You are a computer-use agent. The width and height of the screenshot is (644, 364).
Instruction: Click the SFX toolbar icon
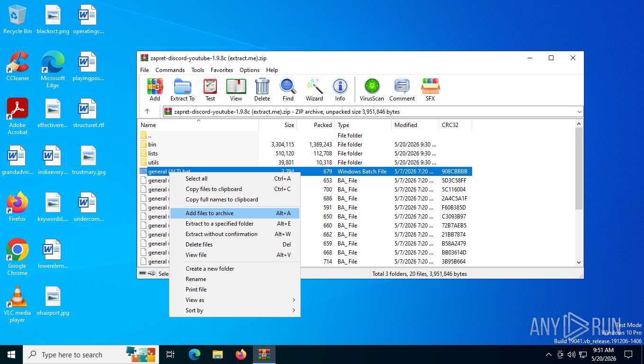(x=430, y=90)
